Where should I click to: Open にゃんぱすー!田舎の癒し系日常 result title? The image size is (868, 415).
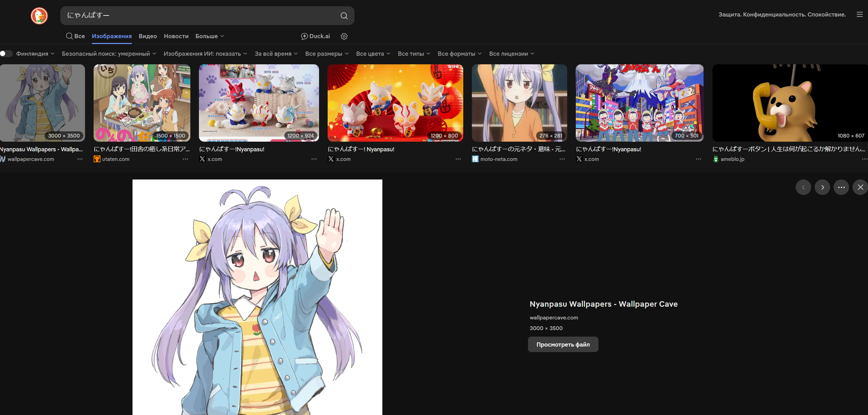point(142,149)
